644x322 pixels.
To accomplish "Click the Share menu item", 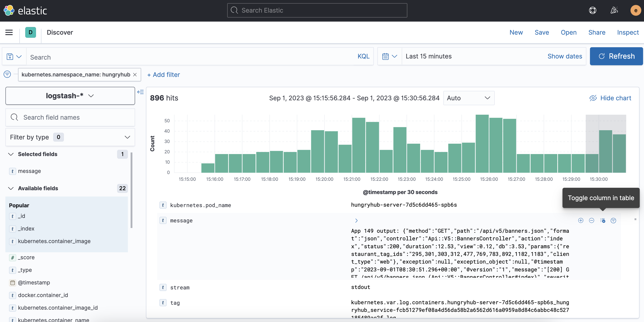I will pos(596,32).
